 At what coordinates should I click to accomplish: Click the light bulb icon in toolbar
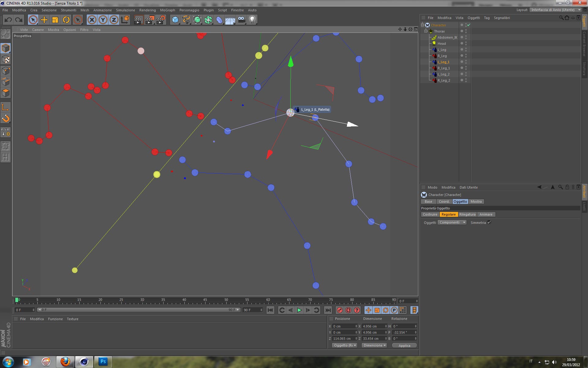point(252,20)
